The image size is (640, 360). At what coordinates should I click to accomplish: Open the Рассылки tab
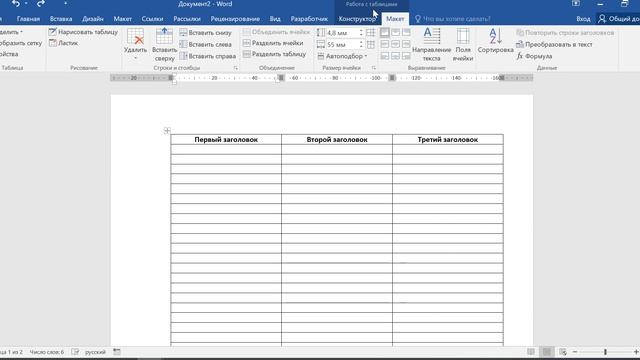(187, 19)
